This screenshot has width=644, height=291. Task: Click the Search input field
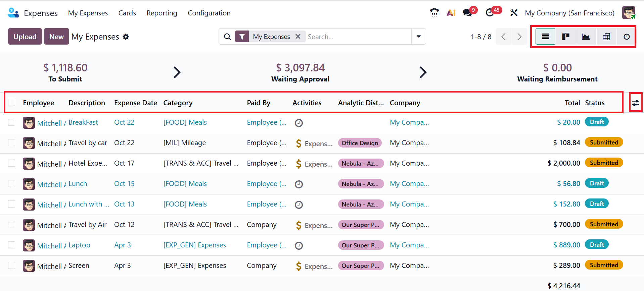pos(358,37)
